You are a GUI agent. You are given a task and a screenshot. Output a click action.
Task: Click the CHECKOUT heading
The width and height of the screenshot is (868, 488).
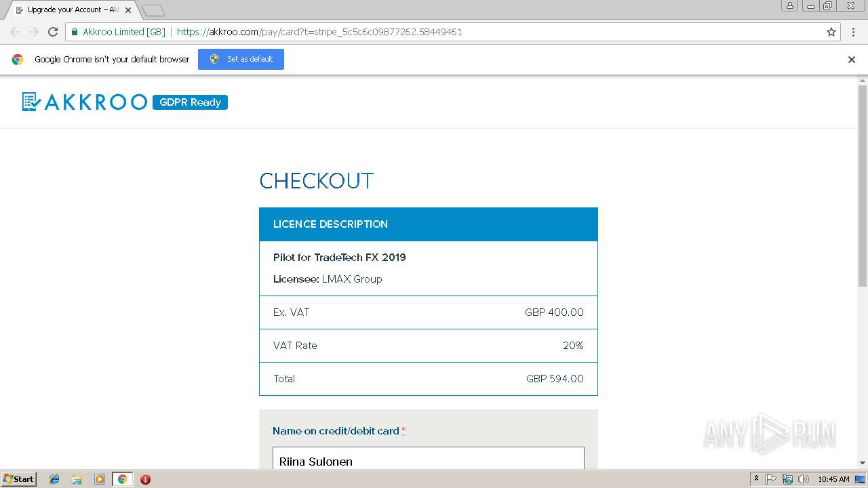pyautogui.click(x=317, y=181)
